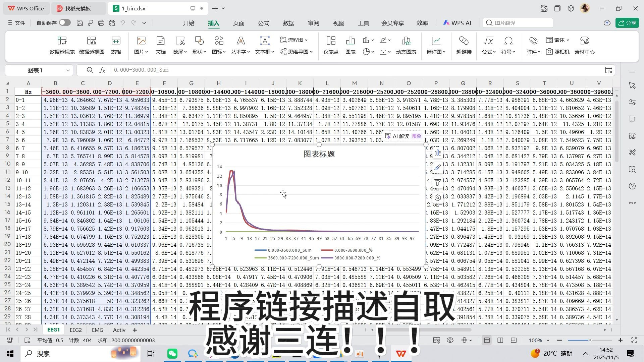Viewport: 644px width, 362px height.
Task: Click the zoom slider in status bar
Action: coord(590,340)
